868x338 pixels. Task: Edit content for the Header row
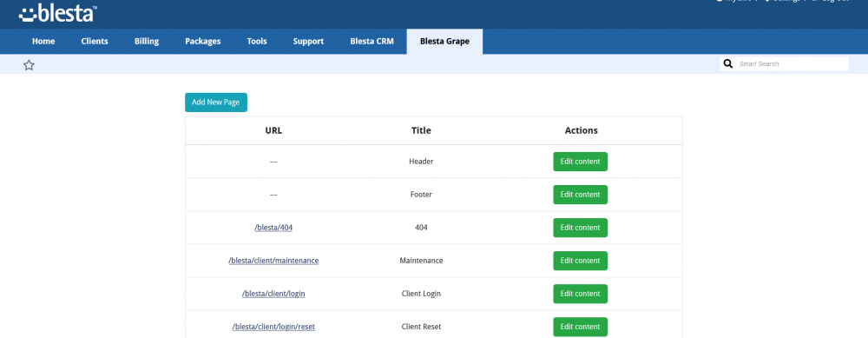point(580,162)
